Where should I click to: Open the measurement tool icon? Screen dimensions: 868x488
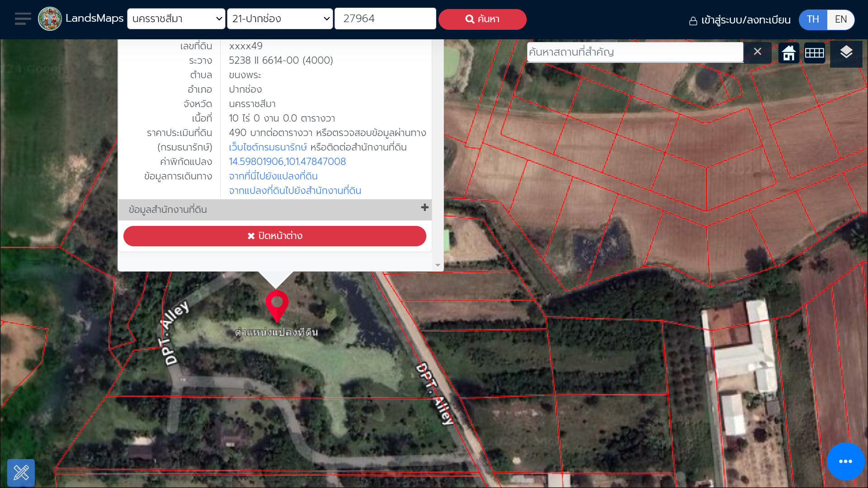[x=21, y=473]
